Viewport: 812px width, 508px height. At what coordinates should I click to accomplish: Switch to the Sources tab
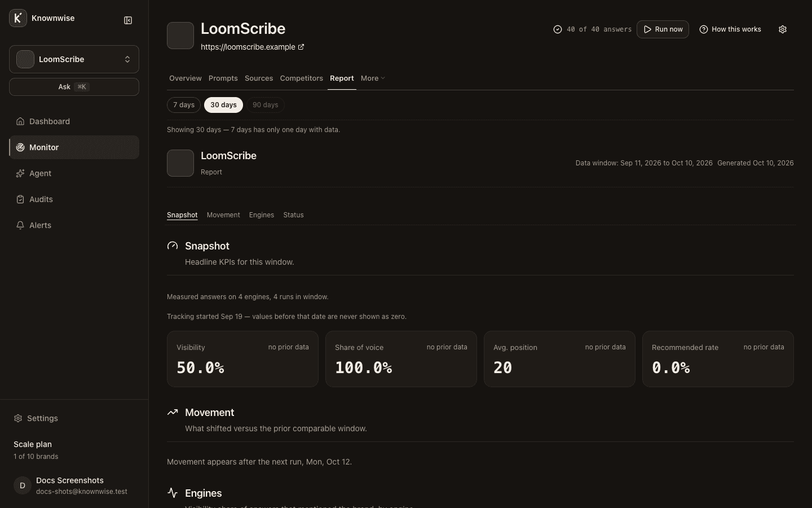[259, 78]
